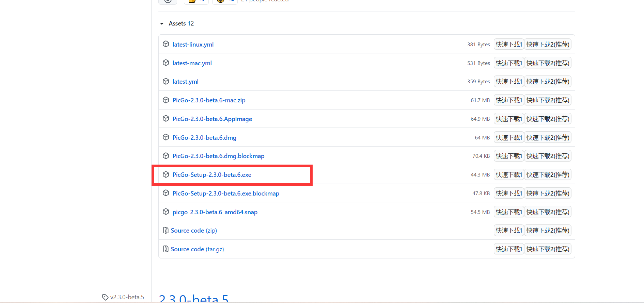The height and width of the screenshot is (303, 644).
Task: Click 快速下载2(推荐) for Source code (tar.gz)
Action: point(548,249)
